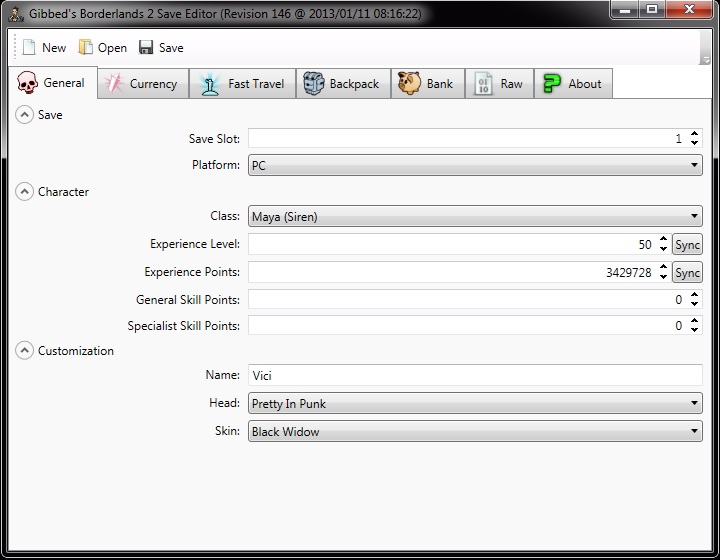Click the Save floppy disk icon
720x560 pixels.
point(146,47)
